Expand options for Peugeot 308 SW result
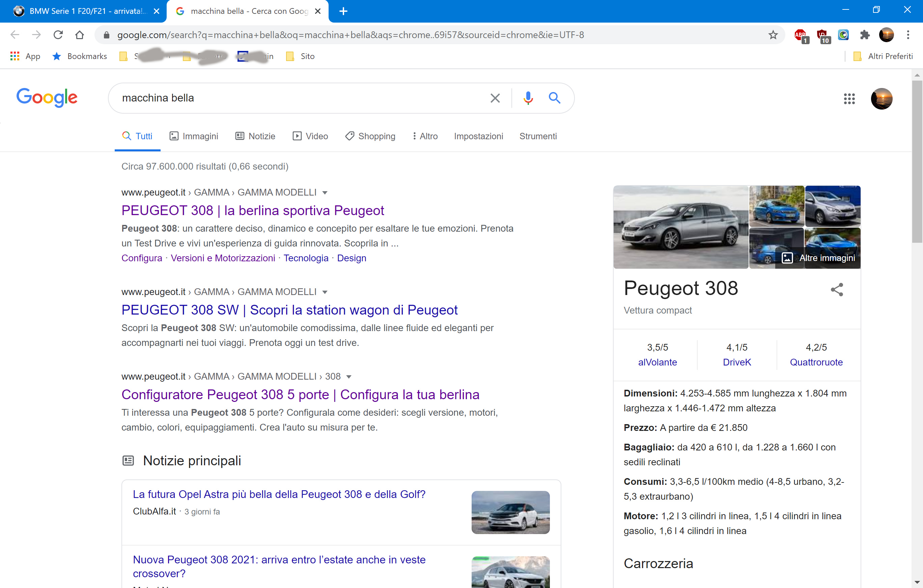 [x=325, y=292]
